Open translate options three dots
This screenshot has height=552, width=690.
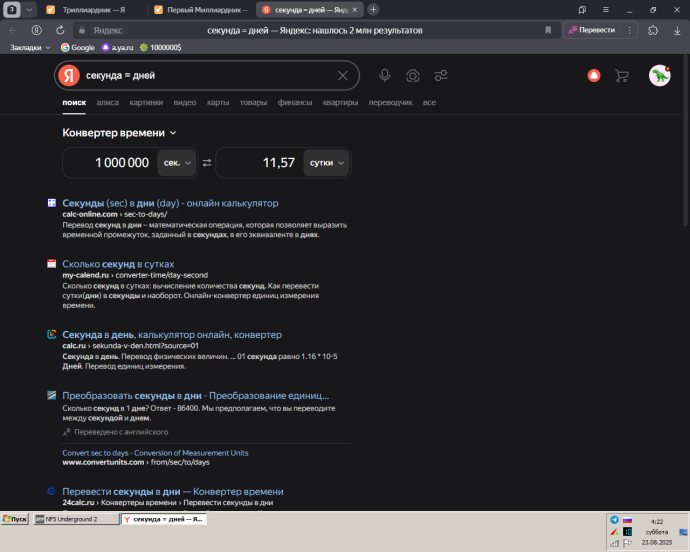629,30
